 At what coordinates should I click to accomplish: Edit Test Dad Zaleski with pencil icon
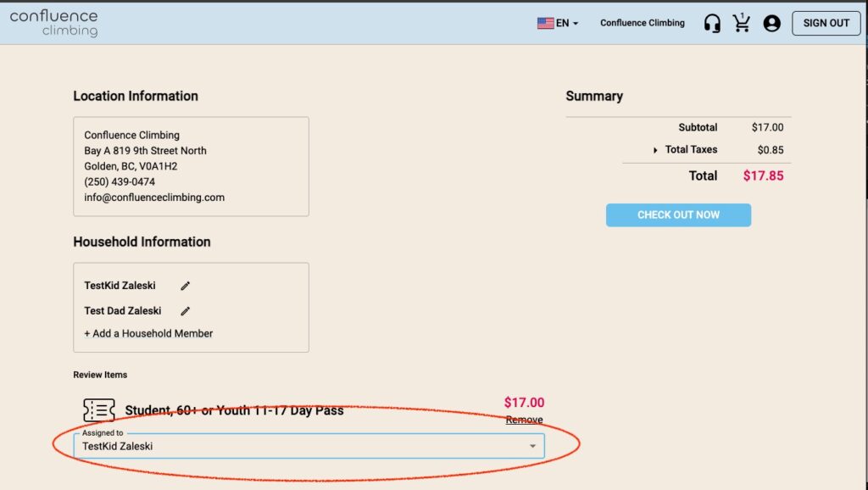(185, 311)
